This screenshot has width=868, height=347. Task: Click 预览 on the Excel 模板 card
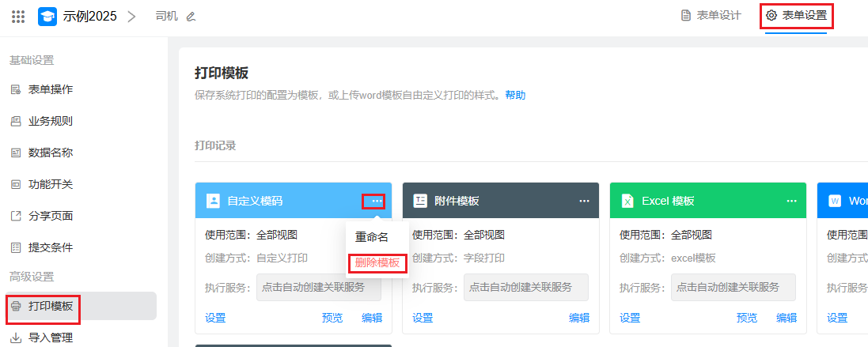(x=747, y=318)
